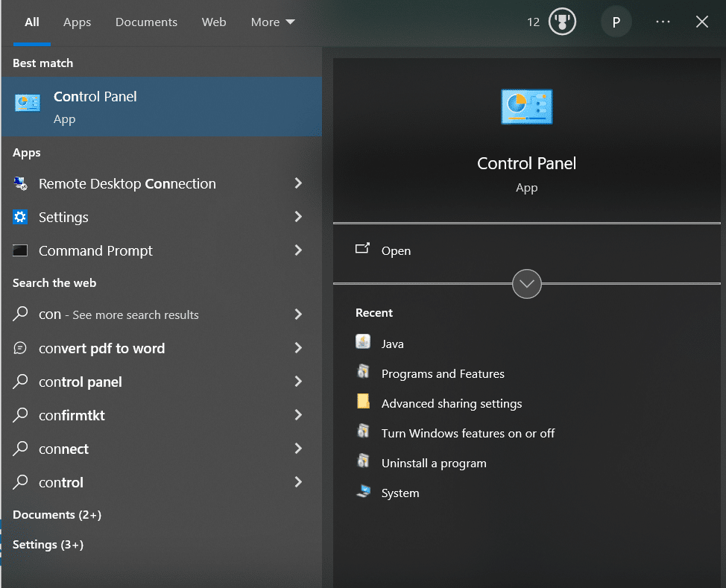The image size is (726, 588).
Task: Switch to the Documents tab
Action: [146, 22]
